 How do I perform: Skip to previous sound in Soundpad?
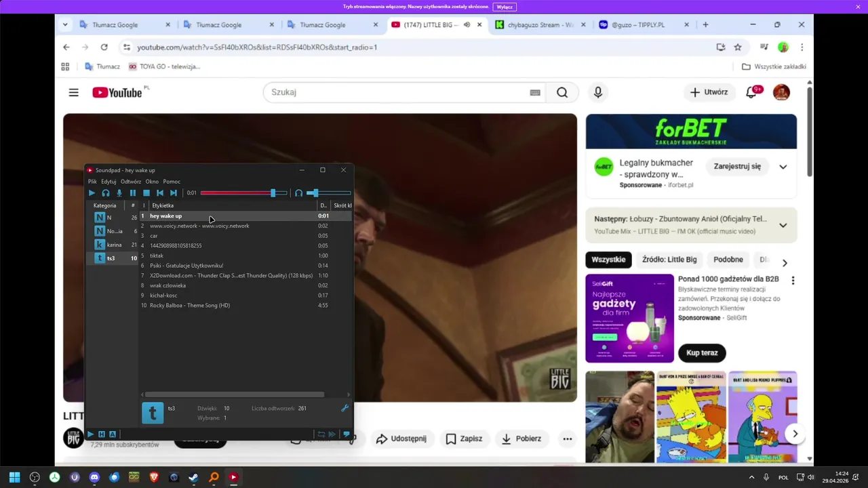[x=160, y=193]
